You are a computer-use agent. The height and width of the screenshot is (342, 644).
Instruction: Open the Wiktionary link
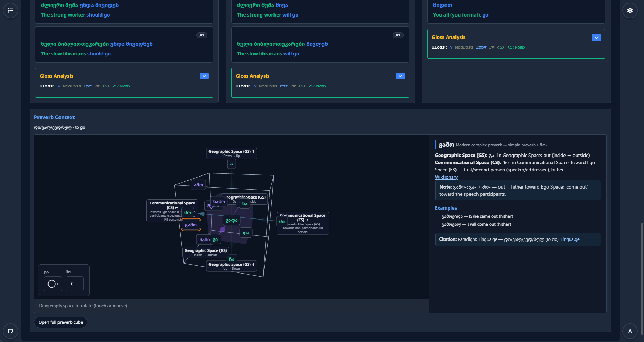pyautogui.click(x=446, y=177)
